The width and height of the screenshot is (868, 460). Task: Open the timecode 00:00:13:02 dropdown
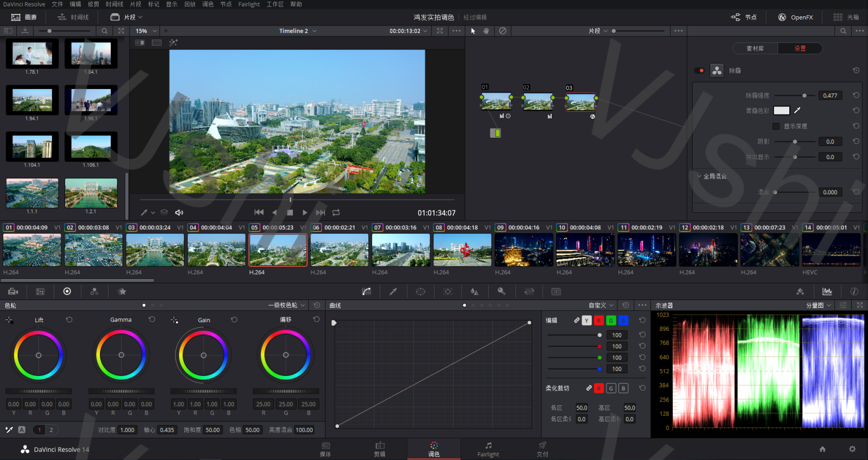pyautogui.click(x=409, y=31)
